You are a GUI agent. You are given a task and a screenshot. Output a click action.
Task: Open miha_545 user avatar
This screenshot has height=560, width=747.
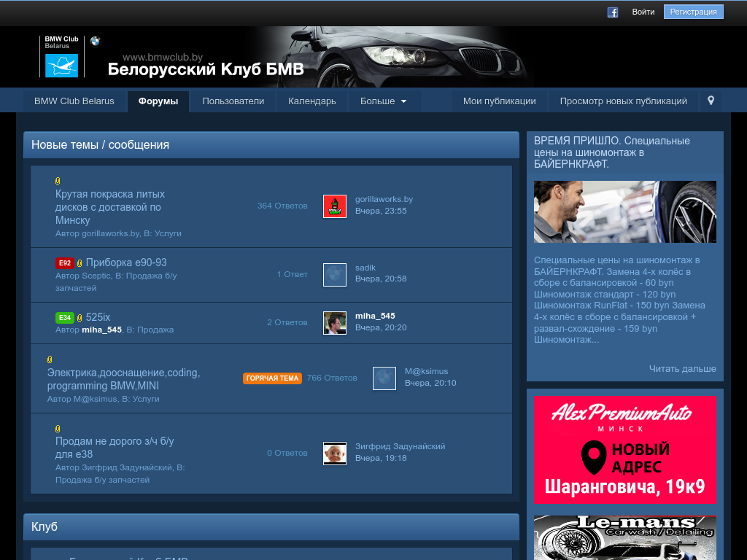335,323
